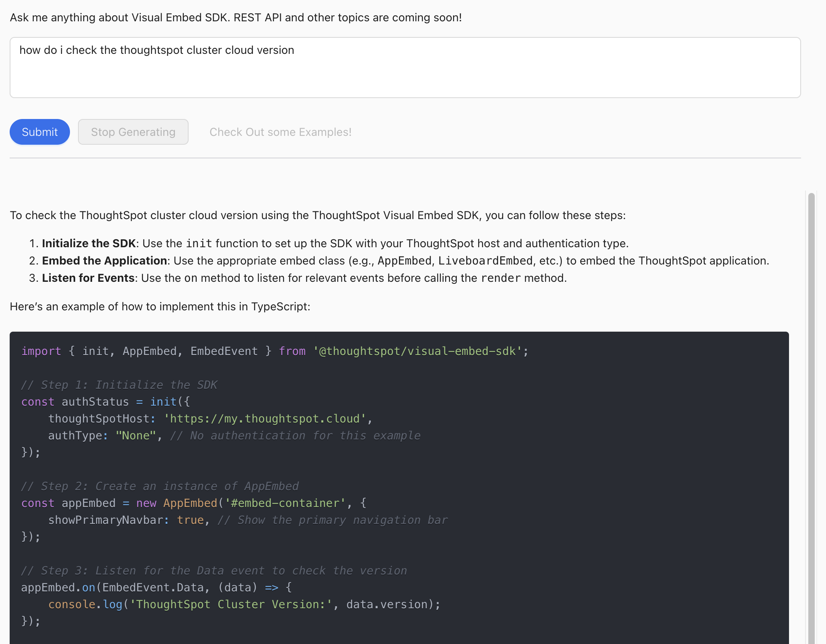The image size is (826, 644).
Task: Click the console.log line in code
Action: pos(244,604)
